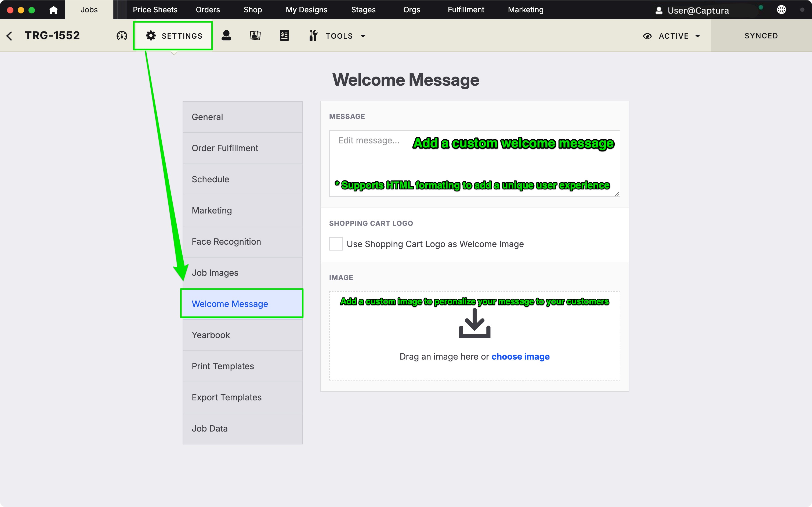
Task: Select Print Templates in sidebar
Action: (x=242, y=366)
